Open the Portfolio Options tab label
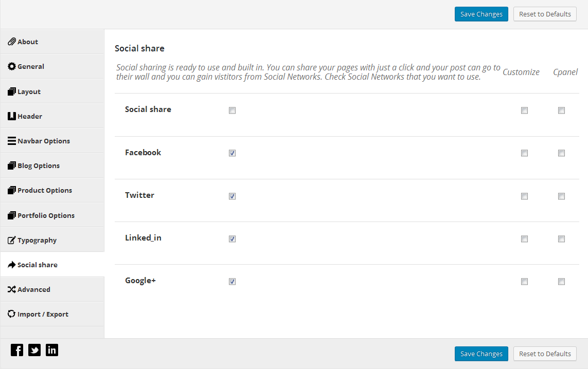This screenshot has height=369, width=588. coord(46,216)
